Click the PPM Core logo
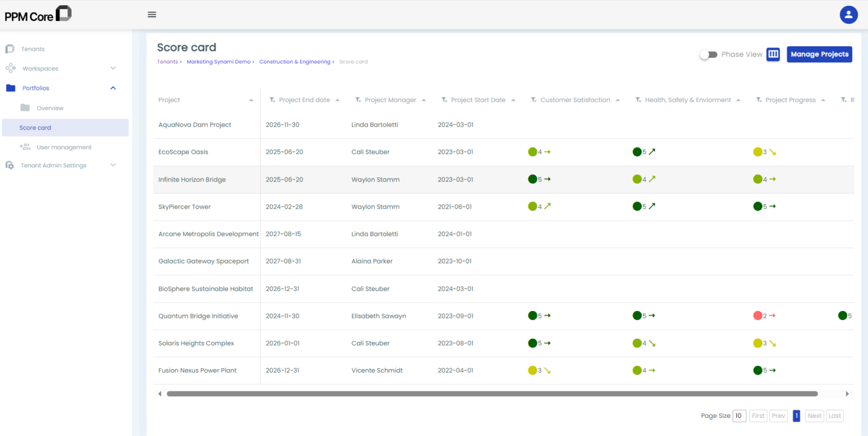 point(38,15)
